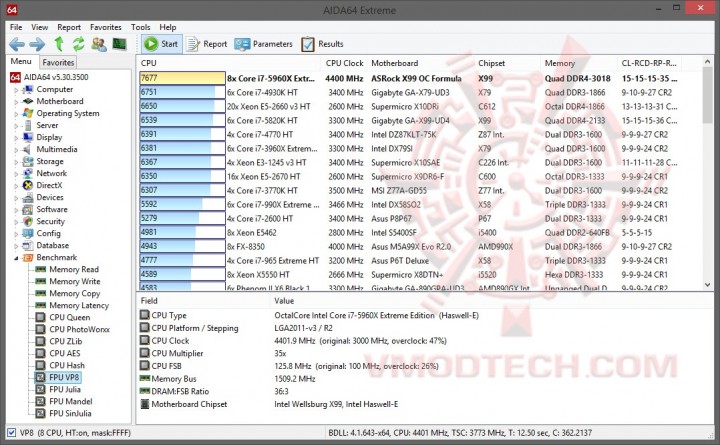Sort by the CPU Clock column header
Viewport: 720px width, 445px height.
[x=344, y=63]
